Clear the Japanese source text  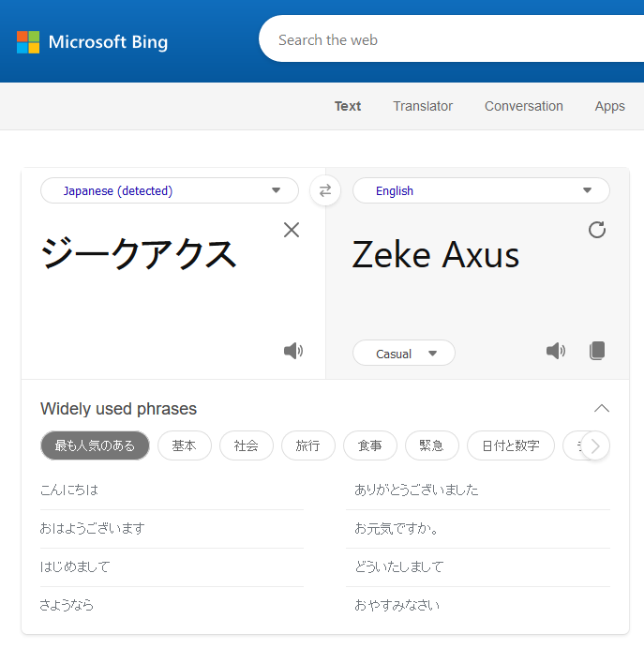[x=292, y=231]
